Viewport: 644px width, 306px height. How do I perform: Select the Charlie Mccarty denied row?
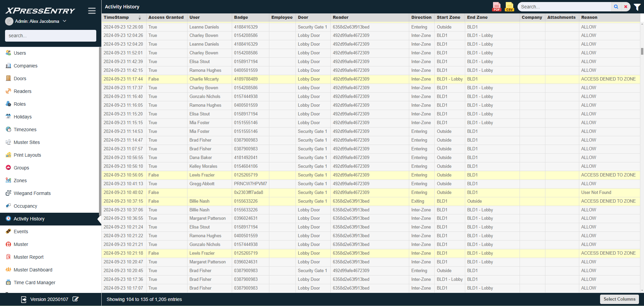204,79
